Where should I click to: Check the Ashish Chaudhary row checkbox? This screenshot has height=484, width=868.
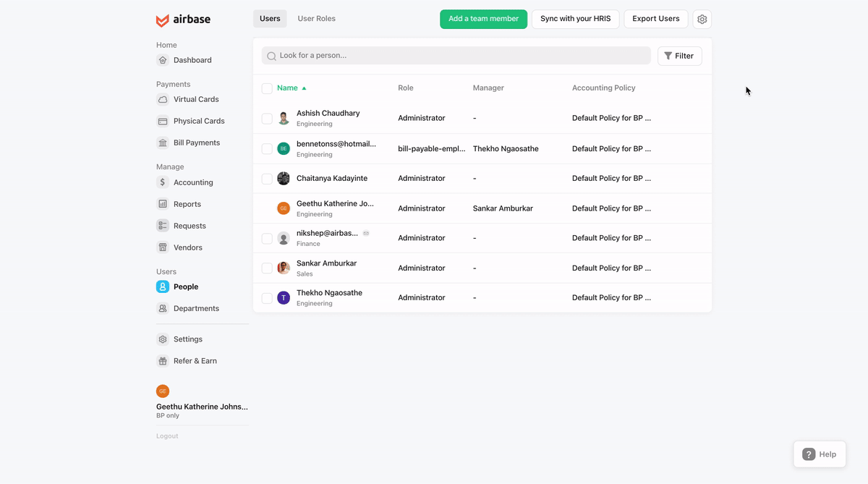[x=267, y=118]
